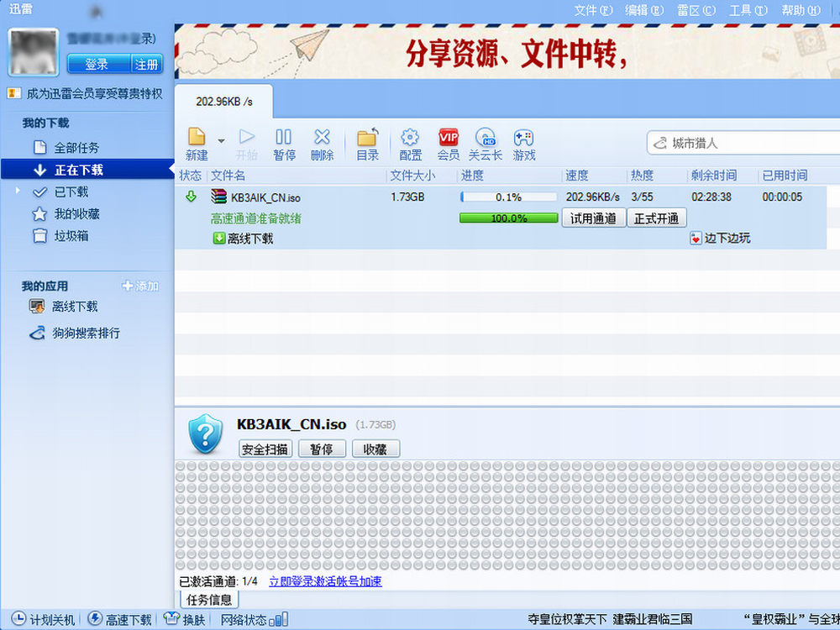Click 计划关机 in the status bar
The width and height of the screenshot is (840, 630).
(44, 619)
